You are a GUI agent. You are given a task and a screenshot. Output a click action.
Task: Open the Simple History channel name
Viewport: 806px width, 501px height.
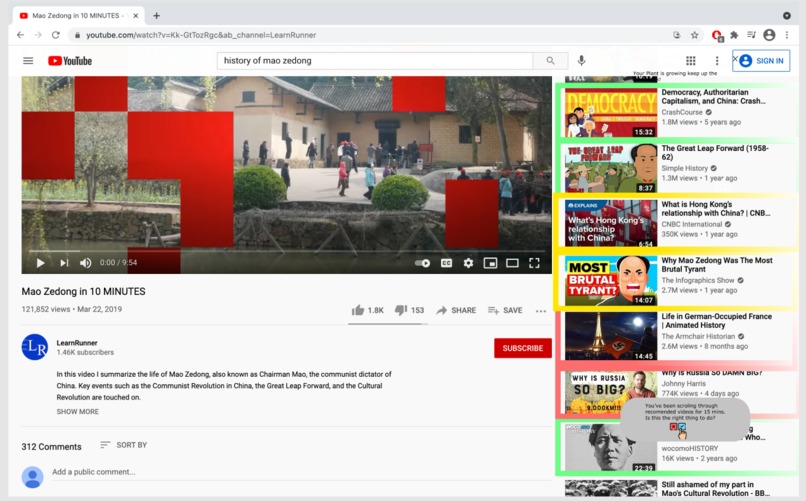coord(684,168)
